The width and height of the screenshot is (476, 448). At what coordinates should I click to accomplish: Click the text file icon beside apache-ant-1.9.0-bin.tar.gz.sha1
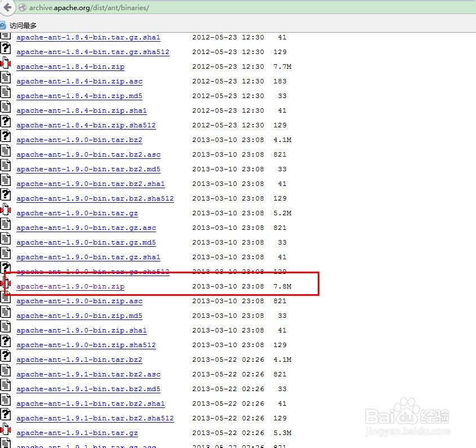click(6, 254)
